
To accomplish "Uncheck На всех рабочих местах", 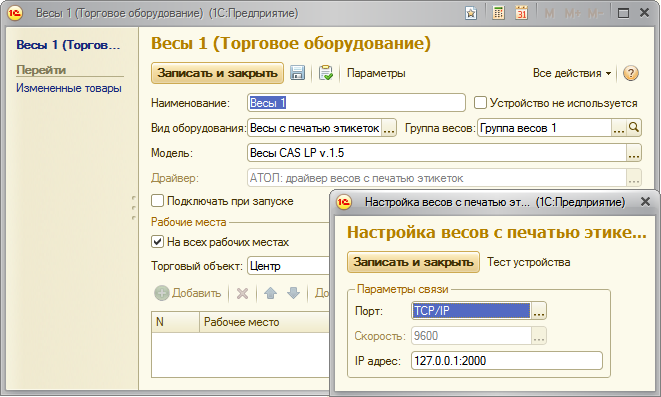I will click(x=157, y=241).
